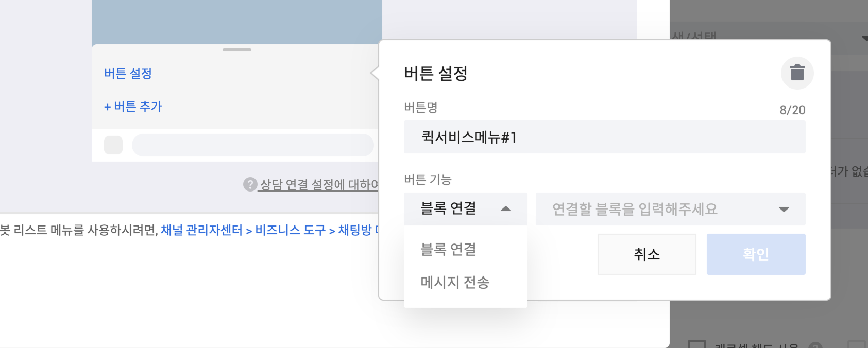Select 블록 연결 from the dropdown list
This screenshot has height=348, width=868.
pos(449,249)
